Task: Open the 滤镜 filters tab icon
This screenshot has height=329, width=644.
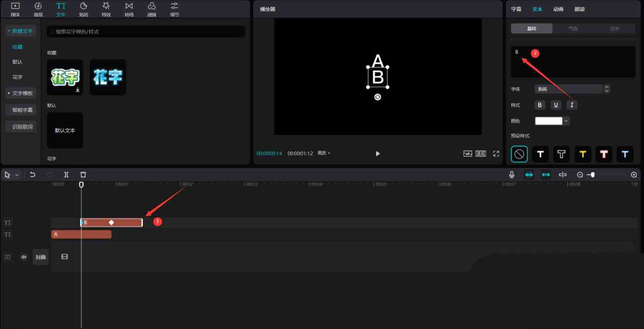Action: point(152,6)
